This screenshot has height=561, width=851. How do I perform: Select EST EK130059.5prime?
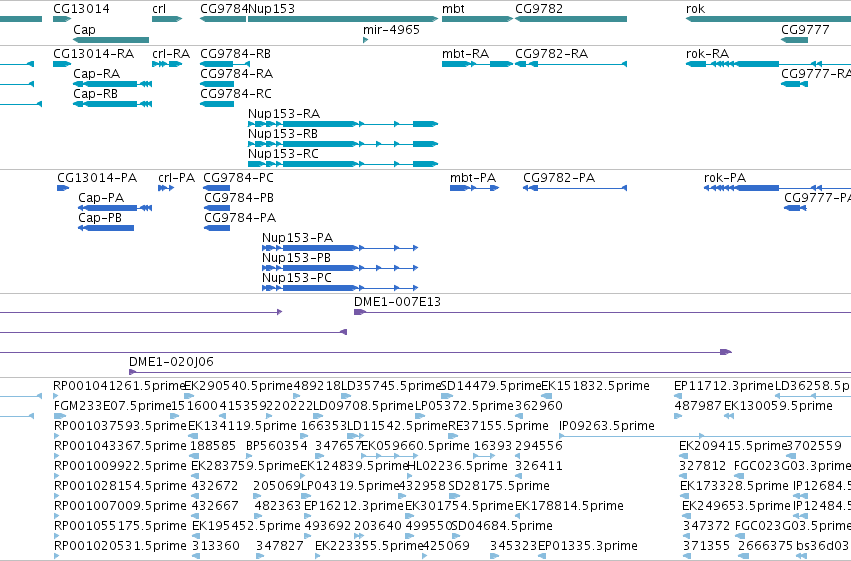[778, 406]
